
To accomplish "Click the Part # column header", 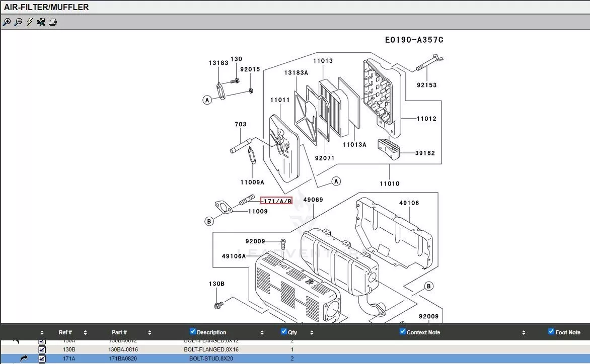I will 119,332.
